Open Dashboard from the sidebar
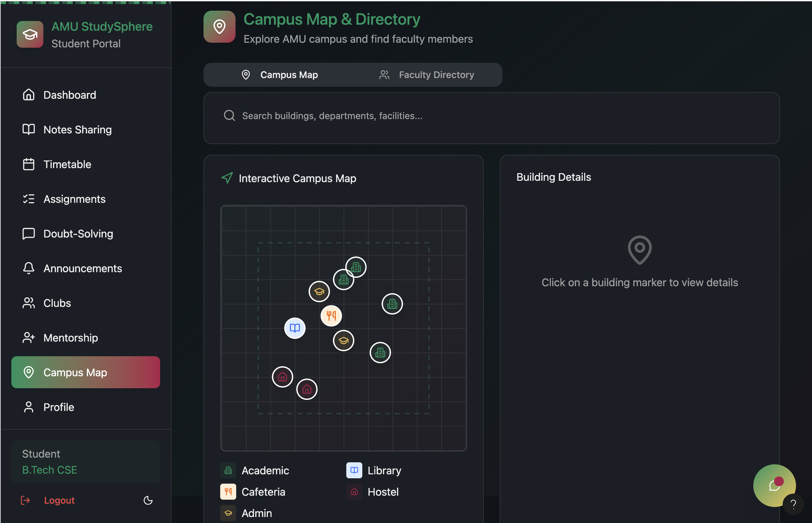Viewport: 812px width, 523px height. pos(70,95)
